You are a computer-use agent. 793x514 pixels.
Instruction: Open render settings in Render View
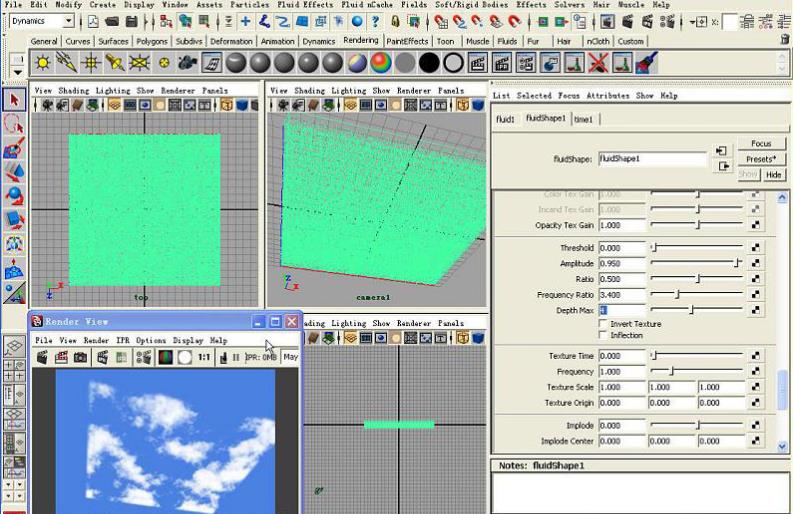(144, 357)
